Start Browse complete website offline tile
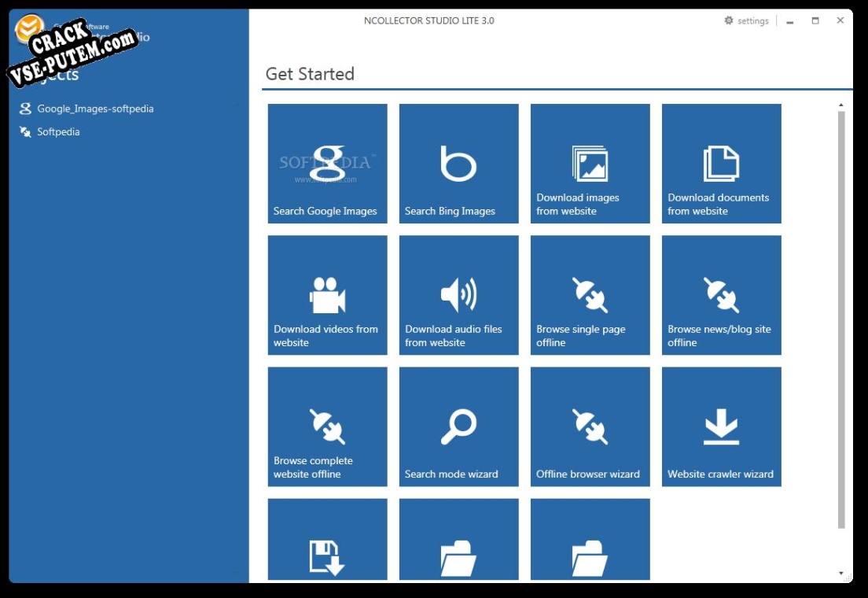 [x=327, y=426]
